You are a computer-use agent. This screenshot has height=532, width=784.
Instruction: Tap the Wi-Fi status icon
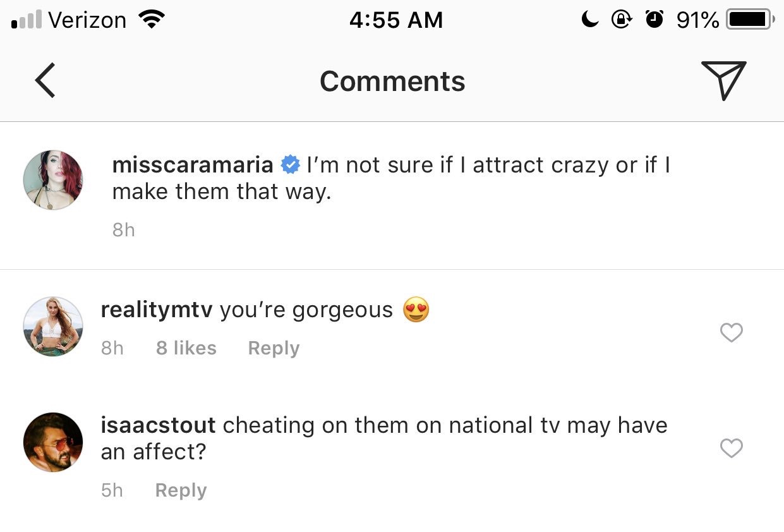150,20
